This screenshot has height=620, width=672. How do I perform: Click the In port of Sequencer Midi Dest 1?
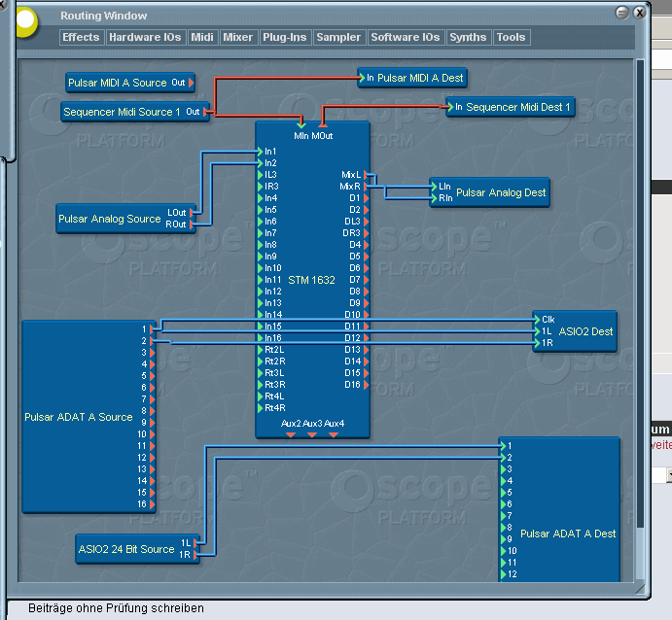pyautogui.click(x=450, y=107)
